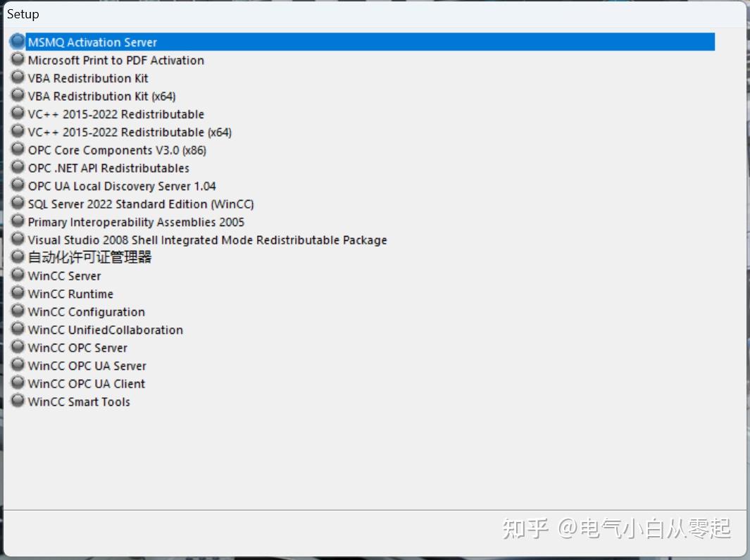Click the icon beside OPC Core Components V3.0
The width and height of the screenshot is (750, 560).
(x=17, y=149)
